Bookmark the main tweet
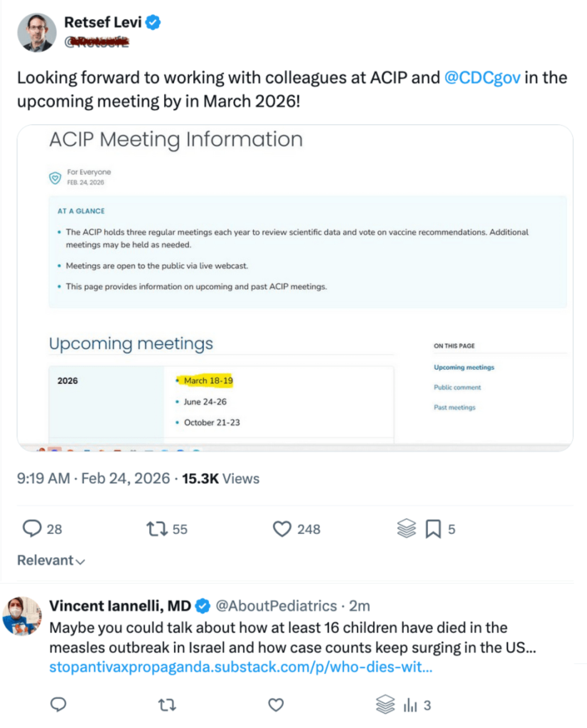The image size is (587, 728). (433, 529)
